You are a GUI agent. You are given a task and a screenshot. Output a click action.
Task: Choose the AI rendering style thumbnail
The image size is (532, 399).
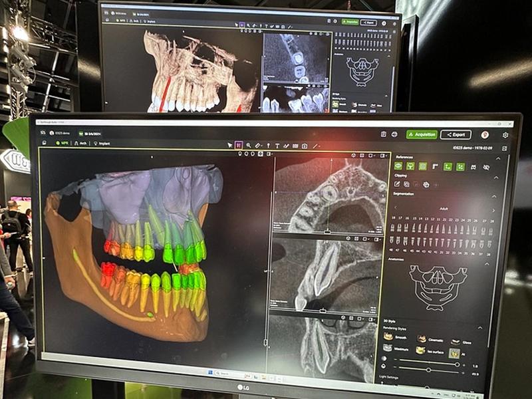(x=455, y=352)
